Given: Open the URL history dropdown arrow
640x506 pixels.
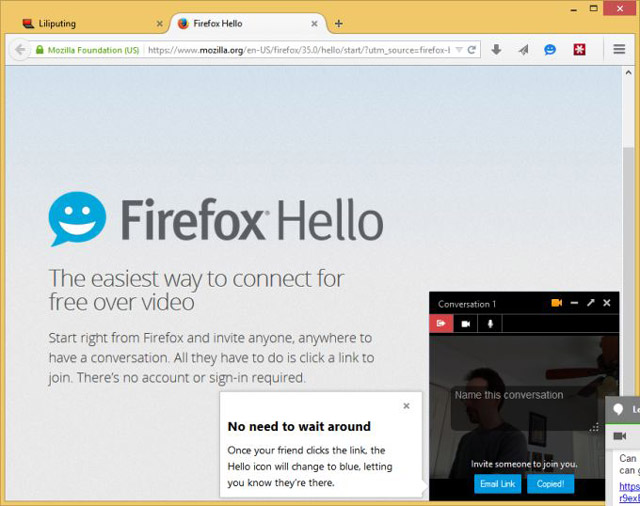Looking at the screenshot, I should coord(459,50).
